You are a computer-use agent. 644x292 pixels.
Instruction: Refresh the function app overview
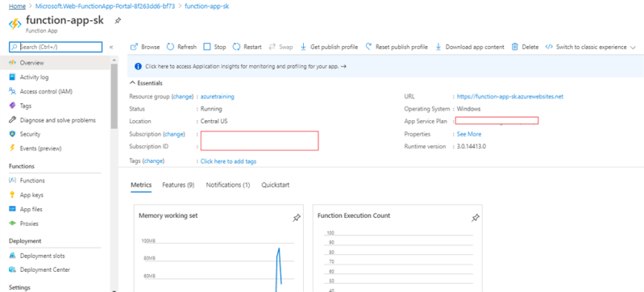tap(181, 47)
